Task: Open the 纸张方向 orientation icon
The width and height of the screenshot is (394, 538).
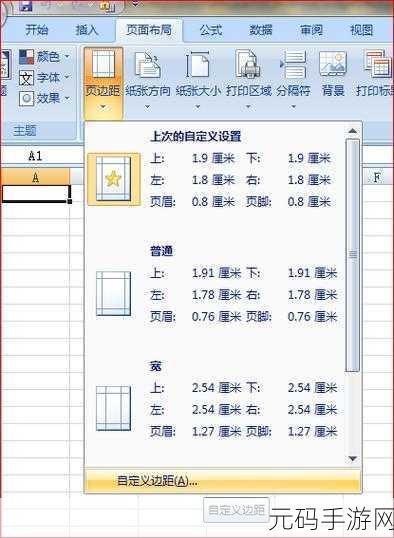Action: tap(148, 65)
